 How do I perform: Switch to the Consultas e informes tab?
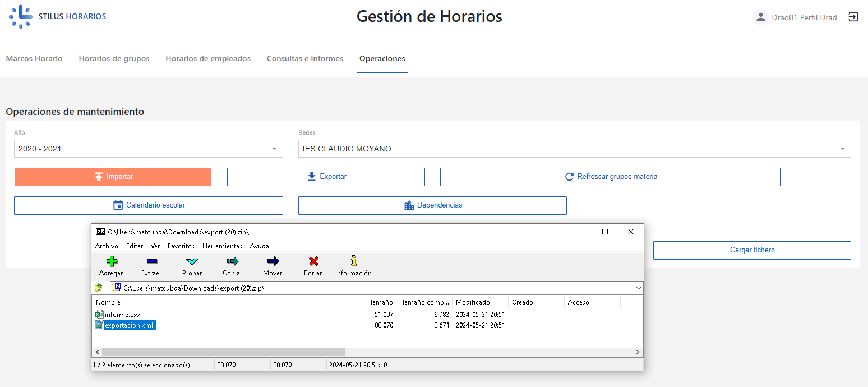305,58
